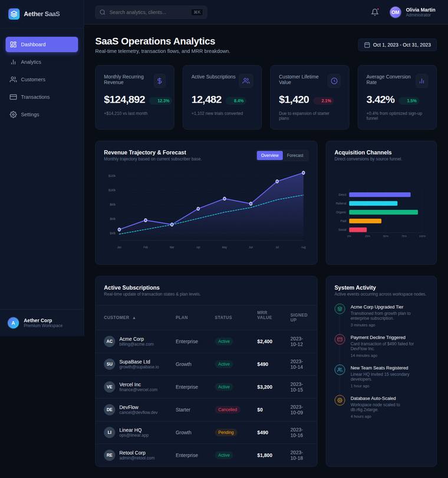This screenshot has width=448, height=478.
Task: Open the Oct 2023 date range picker
Action: pos(397,45)
